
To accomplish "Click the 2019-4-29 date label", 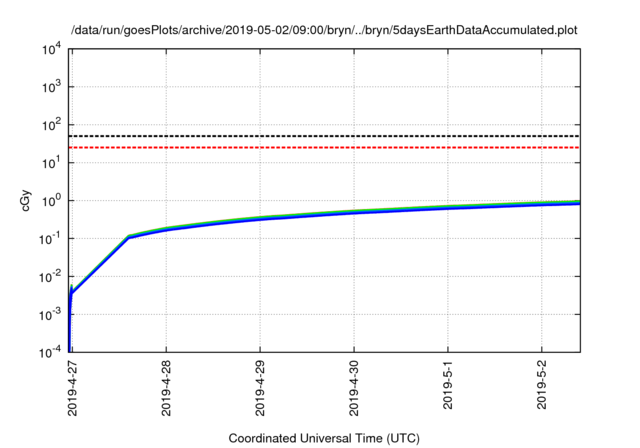I will [x=260, y=388].
